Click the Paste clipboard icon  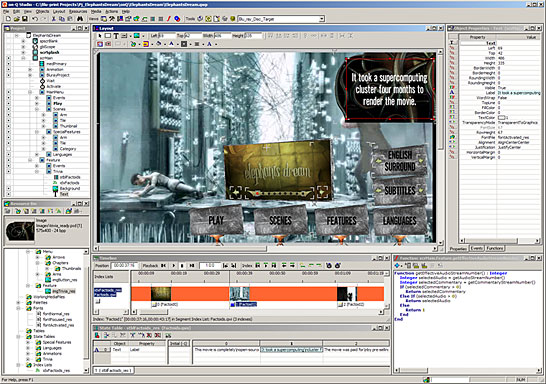click(70, 19)
